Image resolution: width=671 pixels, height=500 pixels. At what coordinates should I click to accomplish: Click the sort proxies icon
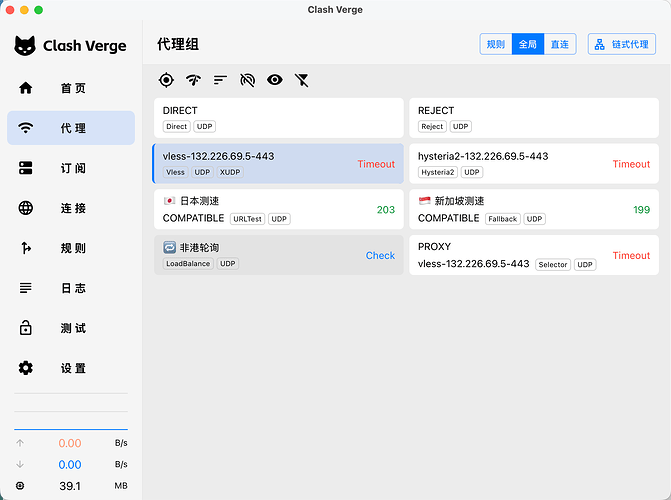click(x=220, y=80)
